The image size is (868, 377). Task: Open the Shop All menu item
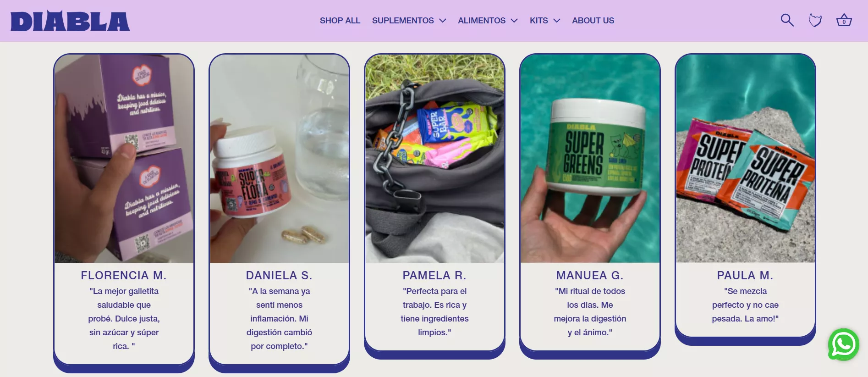point(340,21)
